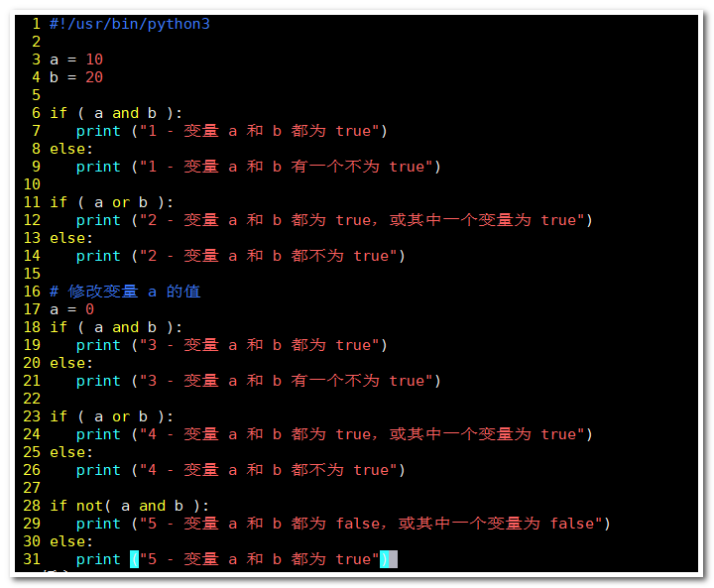Viewport: 714px width, 588px height.
Task: Click '都不为 true' string on line 14
Action: click(340, 256)
